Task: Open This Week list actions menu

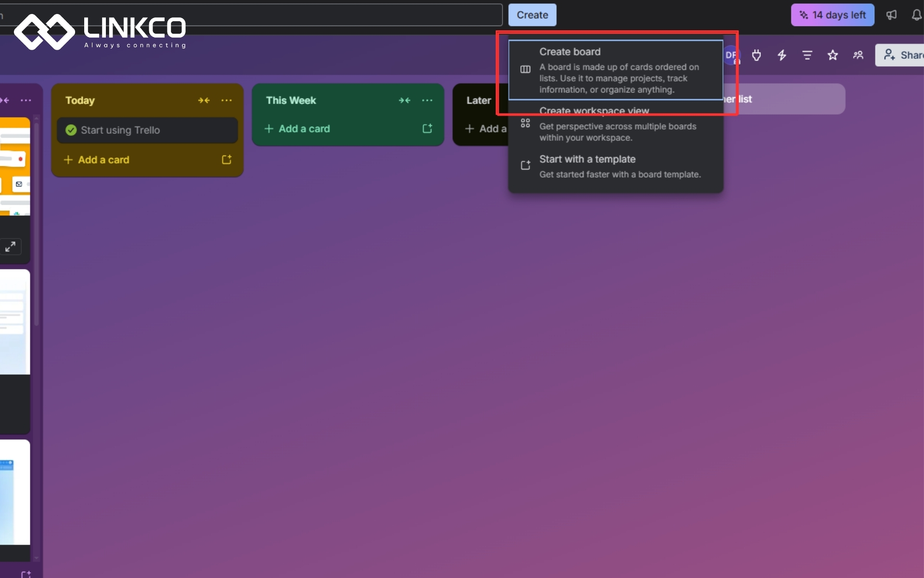Action: [x=427, y=100]
